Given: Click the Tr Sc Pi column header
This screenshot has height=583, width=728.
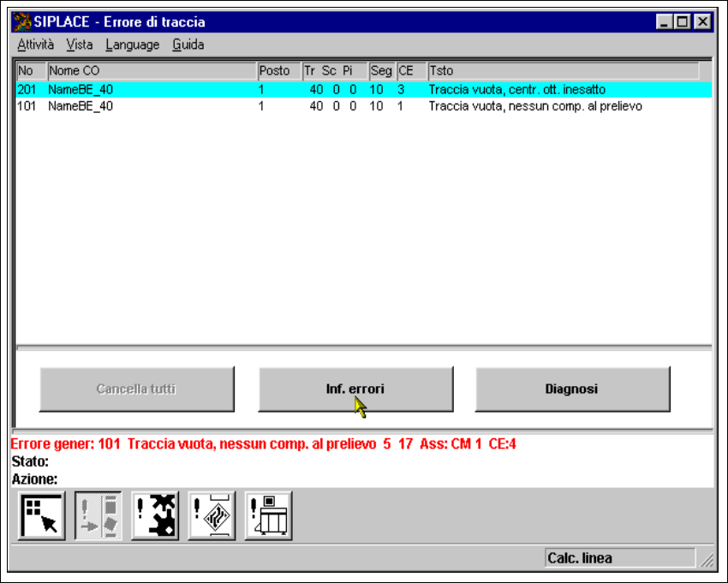Looking at the screenshot, I should point(335,71).
